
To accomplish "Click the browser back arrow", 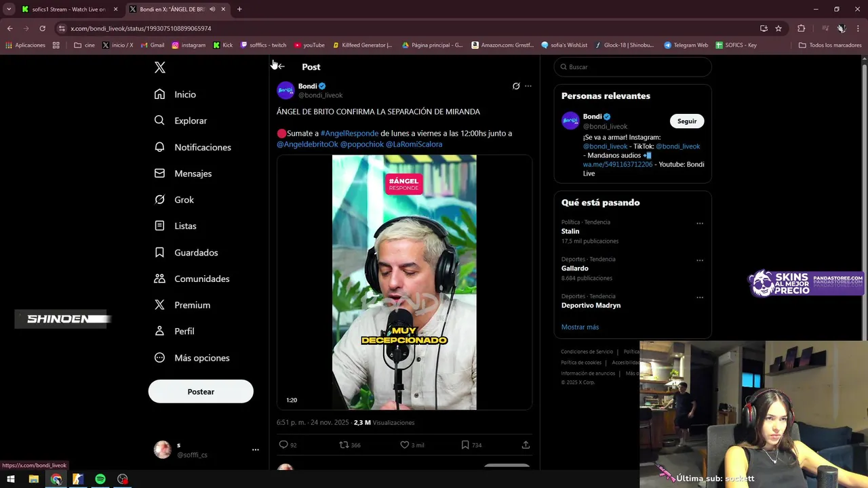I will pyautogui.click(x=9, y=28).
